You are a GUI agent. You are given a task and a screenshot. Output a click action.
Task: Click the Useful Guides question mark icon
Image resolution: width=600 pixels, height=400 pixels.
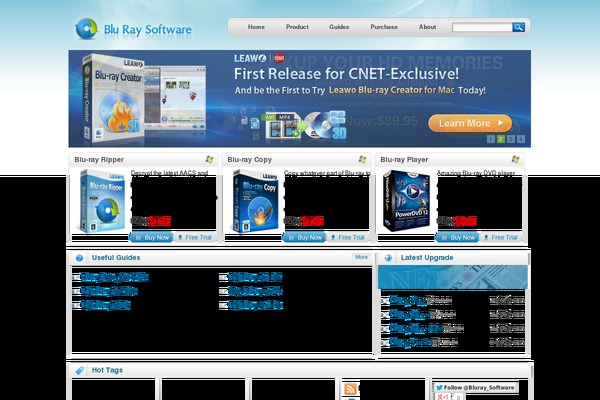coord(79,258)
